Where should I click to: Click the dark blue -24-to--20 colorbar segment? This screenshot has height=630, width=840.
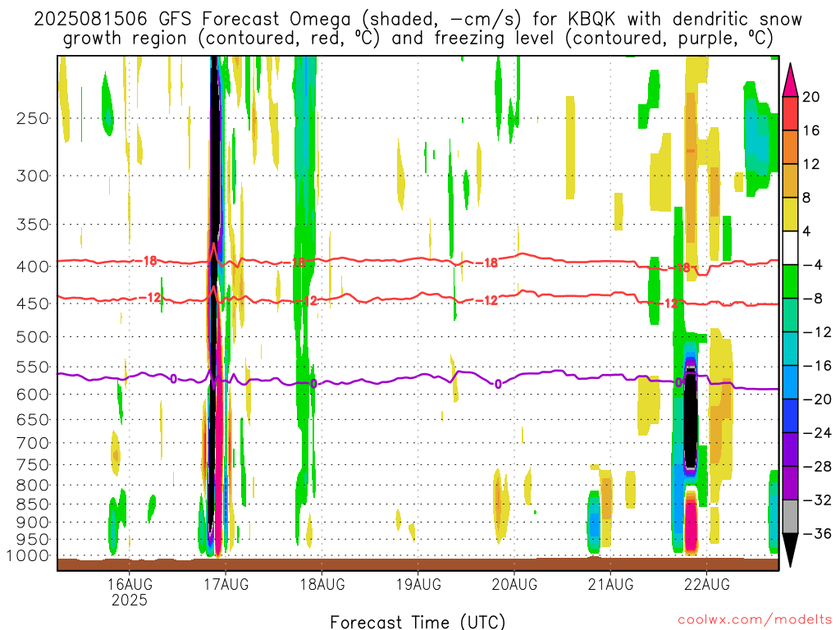pyautogui.click(x=790, y=416)
